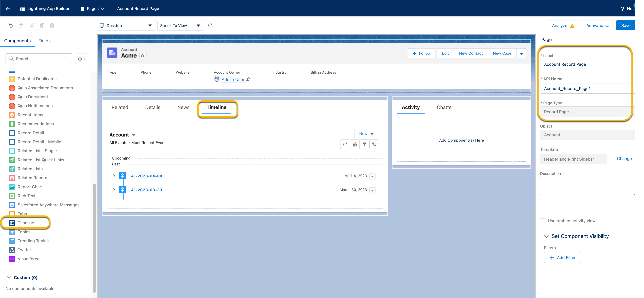
Task: Switch to the Fields tab
Action: click(45, 41)
